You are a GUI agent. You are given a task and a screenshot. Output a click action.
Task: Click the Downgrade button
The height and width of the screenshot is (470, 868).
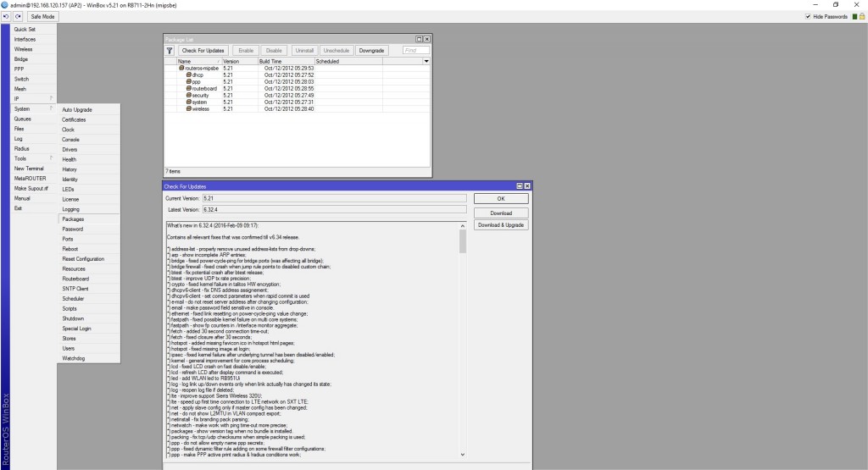point(371,51)
